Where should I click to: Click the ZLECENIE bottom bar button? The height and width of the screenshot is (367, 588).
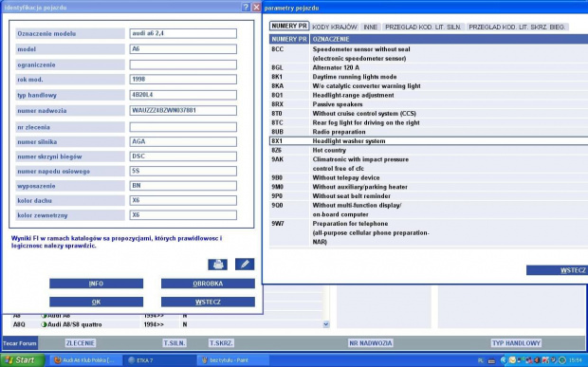click(x=81, y=343)
